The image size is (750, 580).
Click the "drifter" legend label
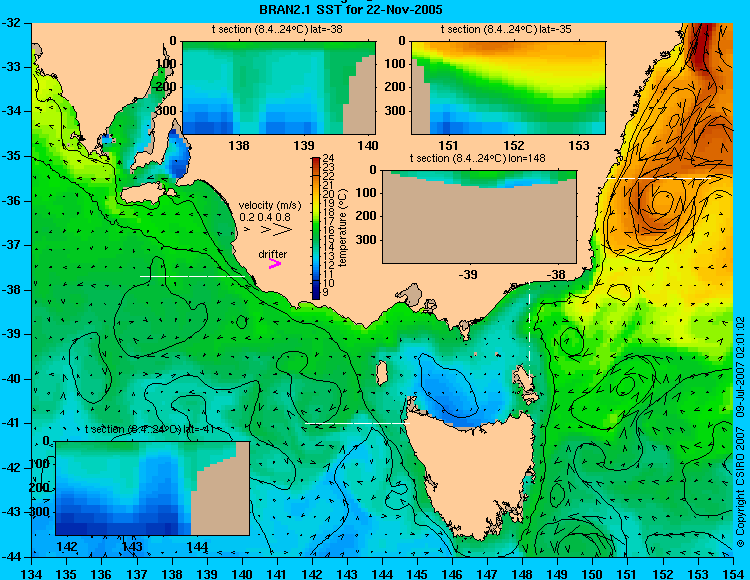273,254
